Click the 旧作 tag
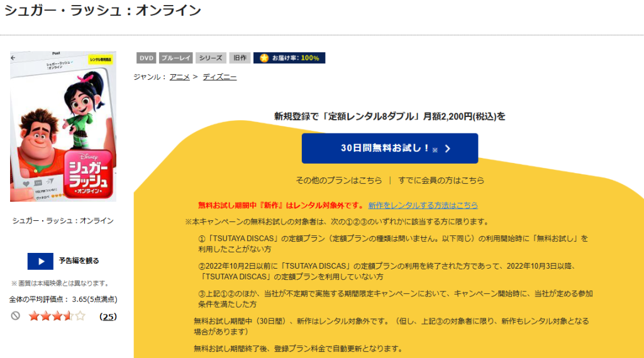The width and height of the screenshot is (644, 358). tap(240, 58)
